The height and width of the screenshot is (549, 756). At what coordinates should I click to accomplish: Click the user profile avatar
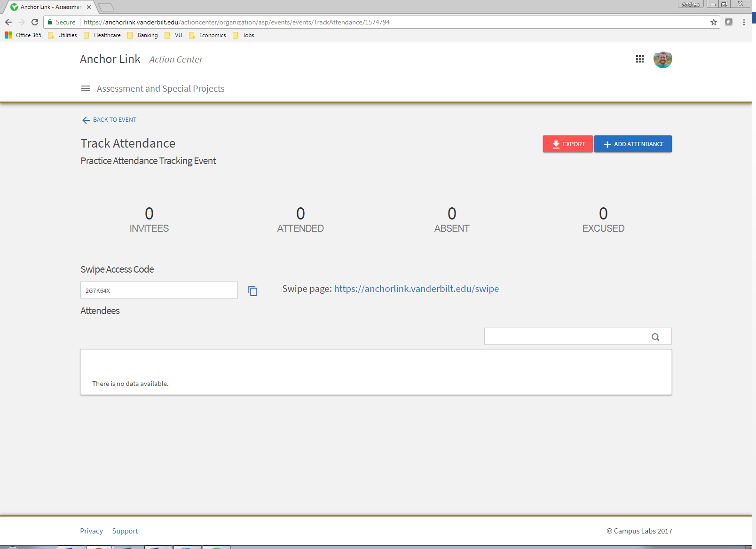[662, 59]
